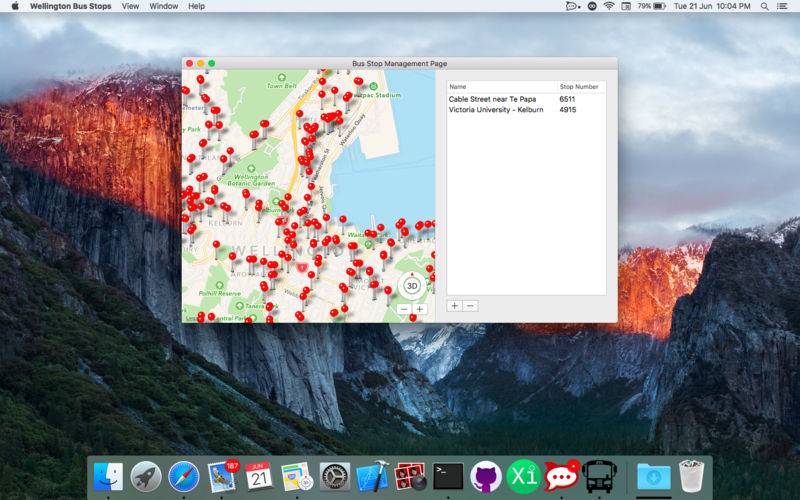Image resolution: width=800 pixels, height=500 pixels.
Task: Add a bus stop with the plus button
Action: [x=454, y=305]
